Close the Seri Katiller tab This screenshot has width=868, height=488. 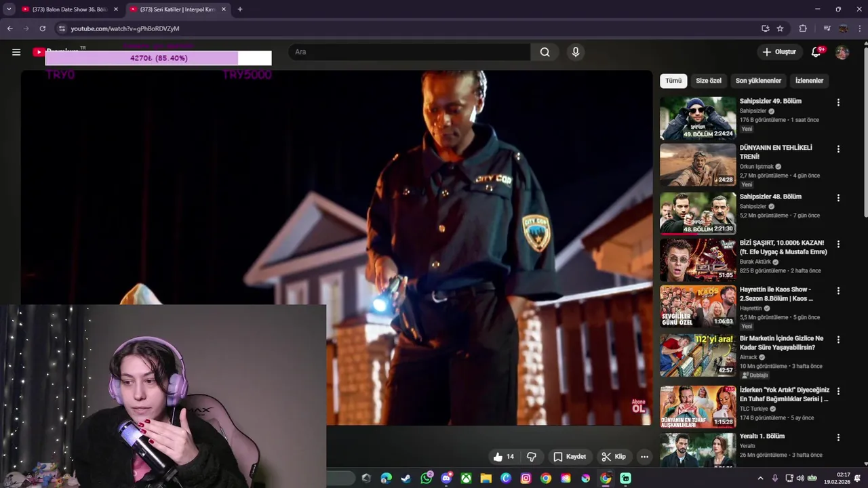224,9
